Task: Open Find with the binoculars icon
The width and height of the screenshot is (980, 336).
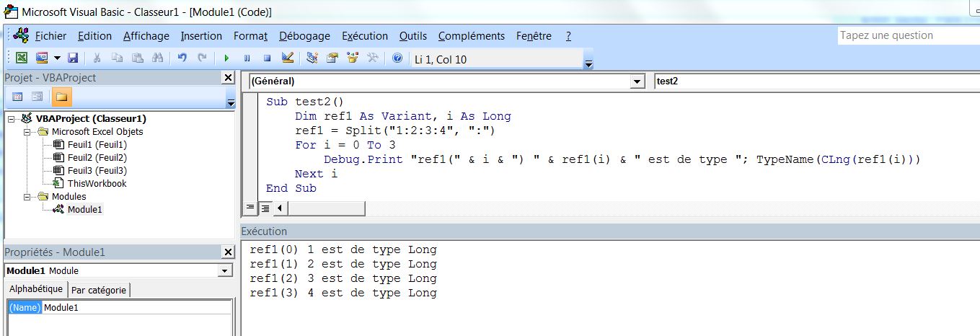Action: point(157,58)
